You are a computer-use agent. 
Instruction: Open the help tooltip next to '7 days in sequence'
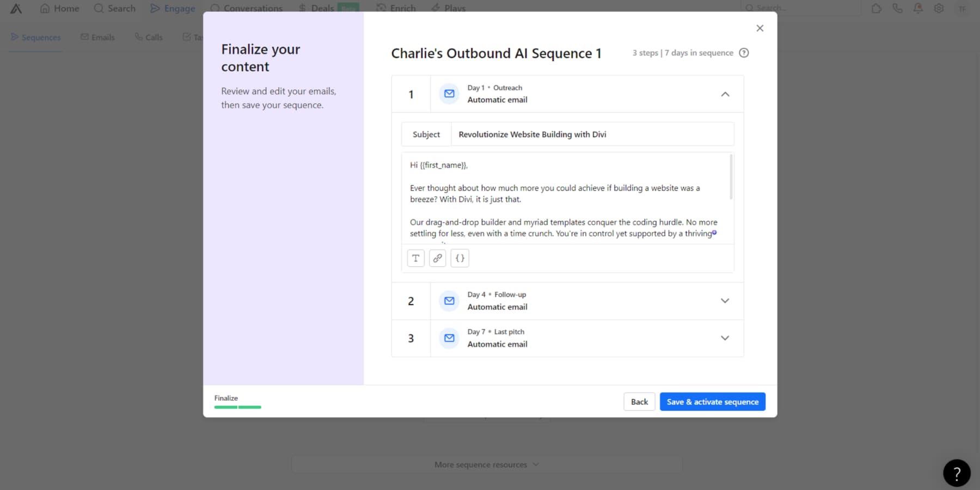[744, 52]
